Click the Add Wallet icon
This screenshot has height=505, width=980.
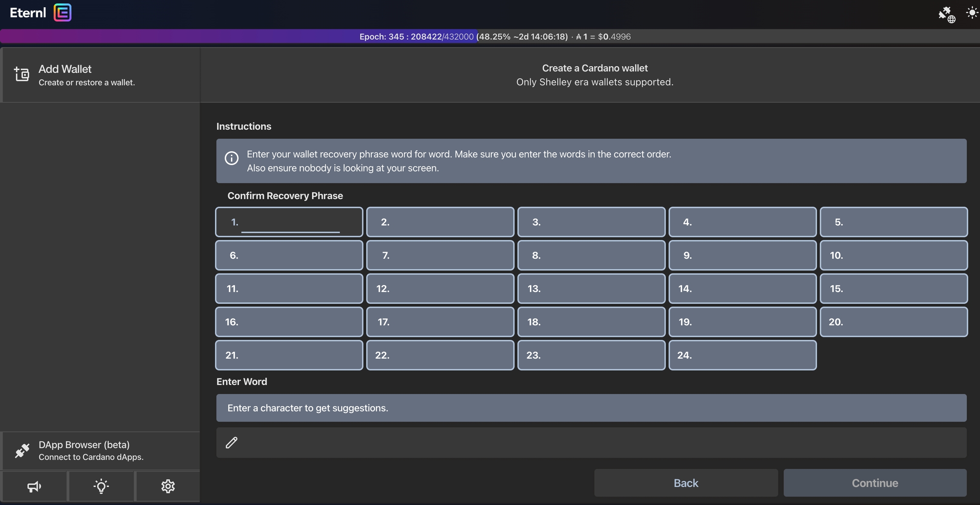click(x=22, y=74)
